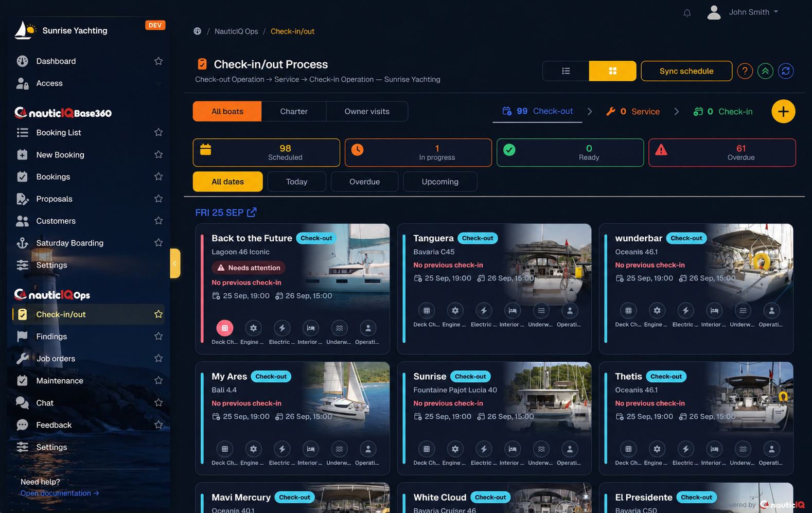Click the yellow plus add button
Viewport: 812px width, 513px height.
tap(783, 112)
